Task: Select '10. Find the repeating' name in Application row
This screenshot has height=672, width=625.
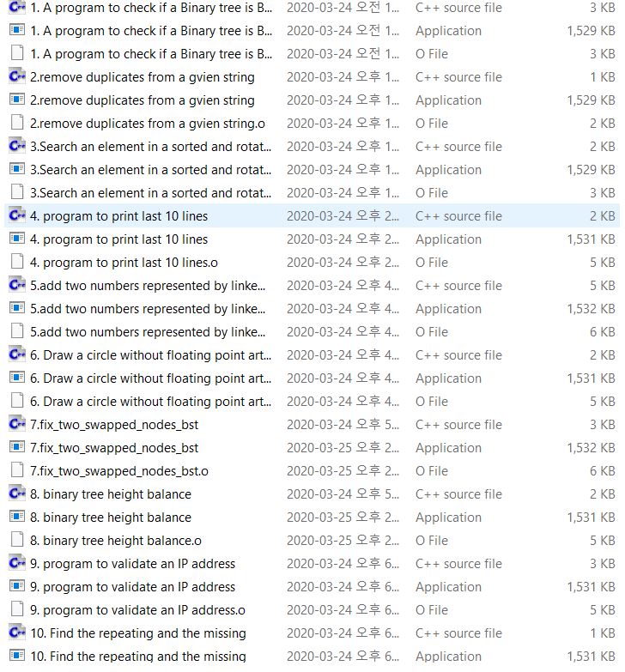Action: 138,656
